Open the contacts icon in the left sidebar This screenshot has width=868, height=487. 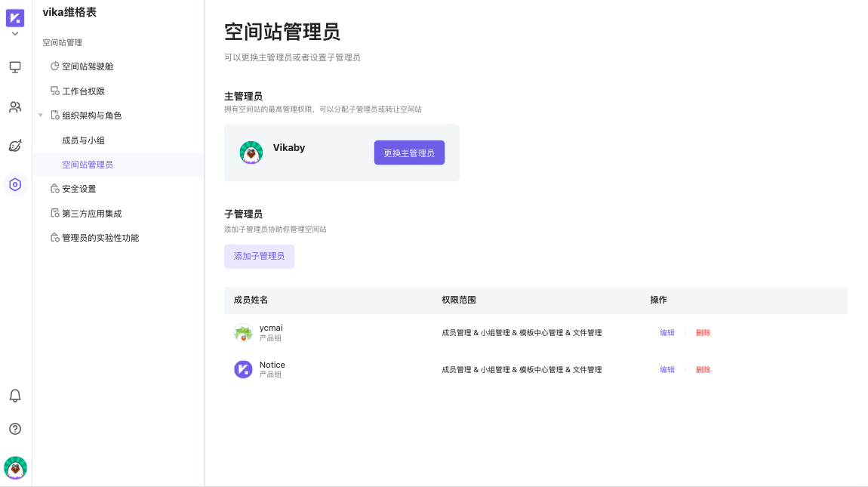point(15,106)
